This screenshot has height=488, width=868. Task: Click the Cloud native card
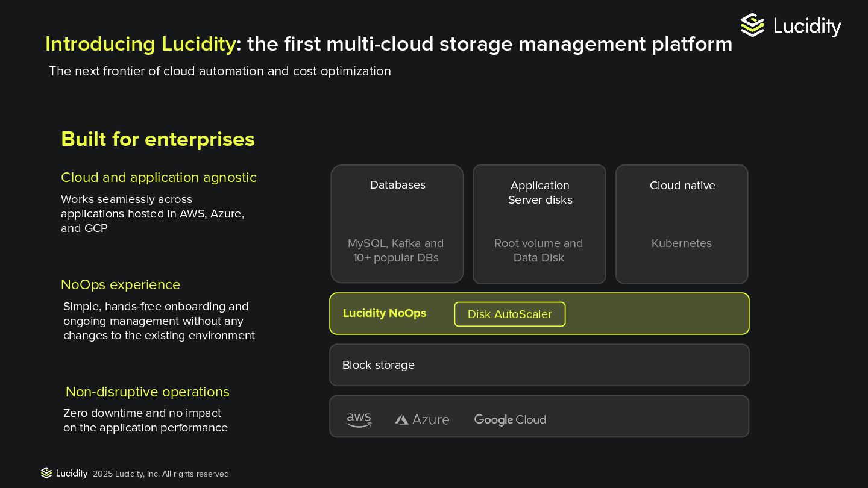point(682,211)
